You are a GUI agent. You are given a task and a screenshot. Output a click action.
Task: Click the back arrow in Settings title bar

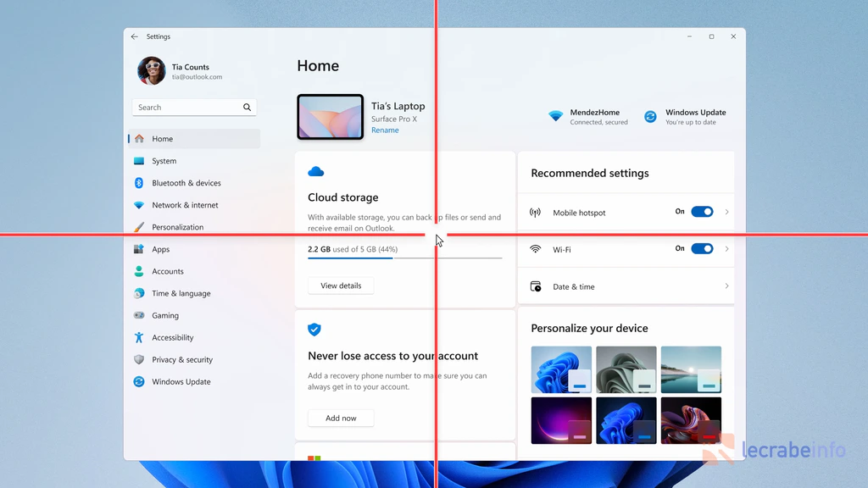(134, 36)
